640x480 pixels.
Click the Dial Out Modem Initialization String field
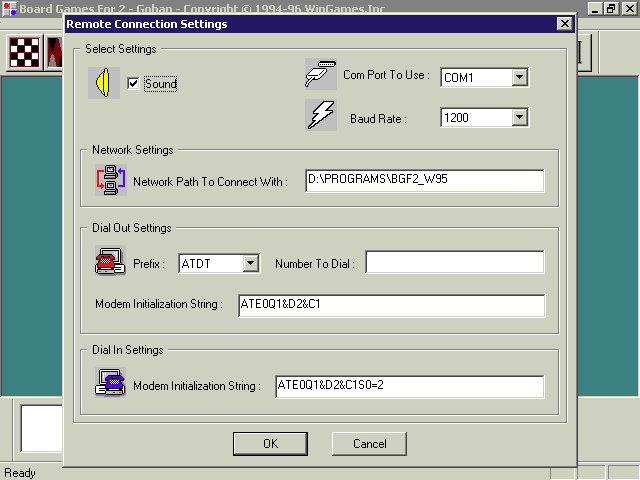pos(390,305)
